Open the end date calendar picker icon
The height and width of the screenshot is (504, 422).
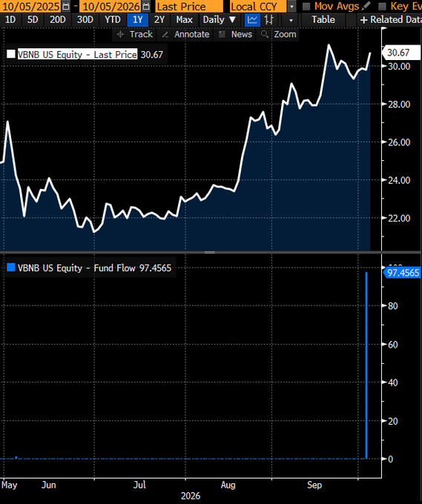coord(146,6)
